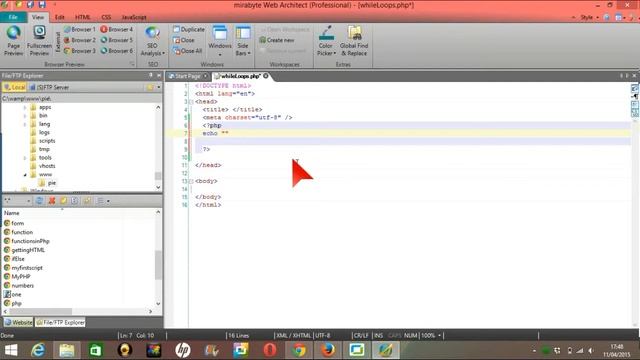The image size is (640, 360).
Task: Select the Local tab in File Explorer
Action: 15,87
